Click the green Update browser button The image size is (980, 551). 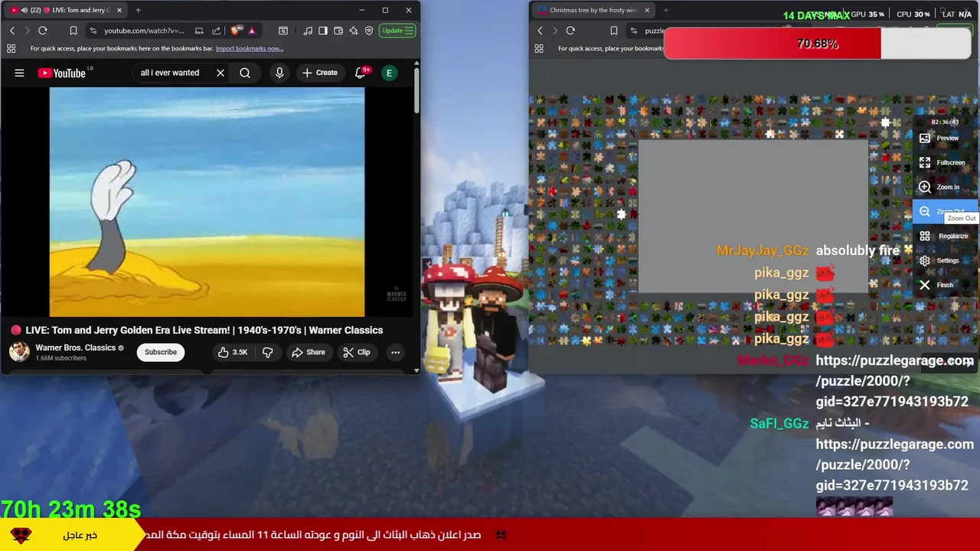click(398, 31)
